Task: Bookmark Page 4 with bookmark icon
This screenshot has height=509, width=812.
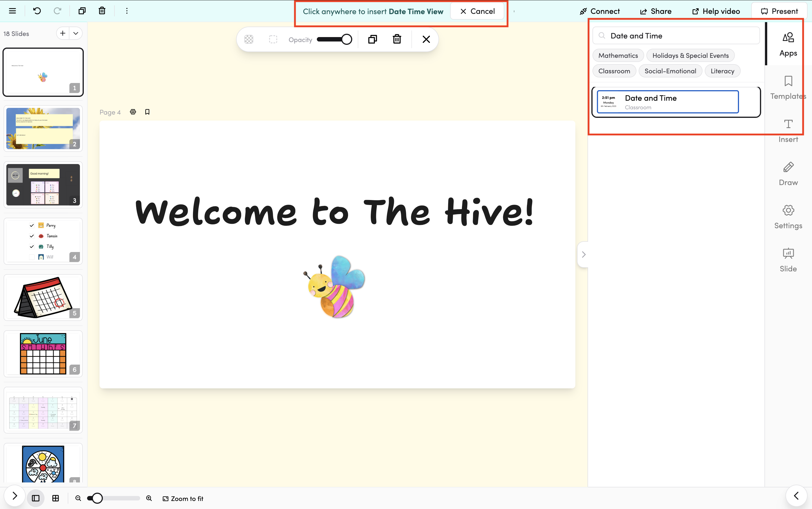Action: click(147, 112)
